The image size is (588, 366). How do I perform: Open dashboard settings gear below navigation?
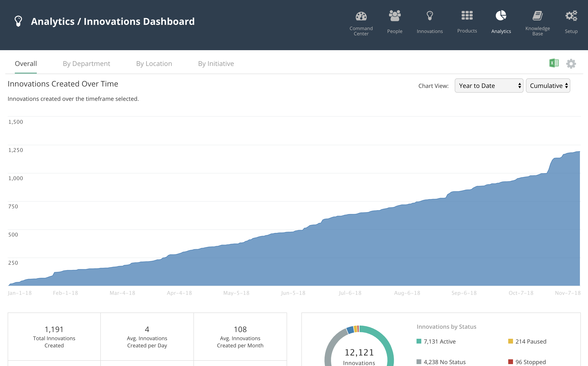pos(571,64)
